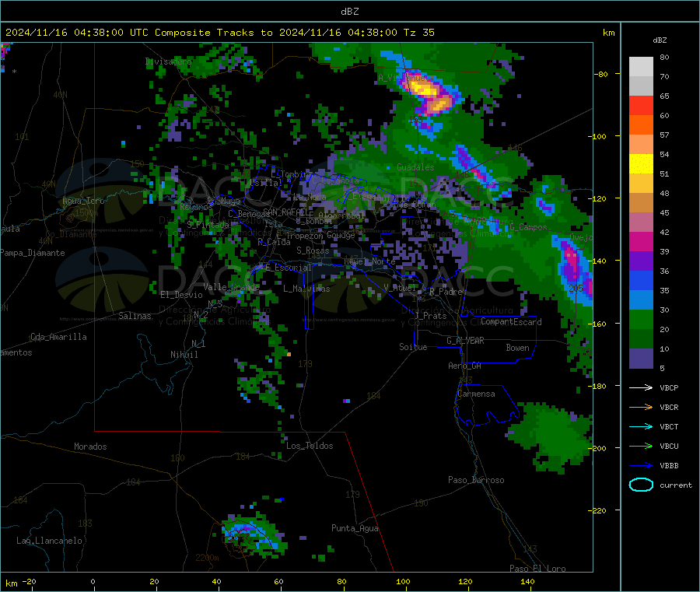700x592 pixels.
Task: Click the blue VBBB arrow in legend
Action: coord(641,466)
